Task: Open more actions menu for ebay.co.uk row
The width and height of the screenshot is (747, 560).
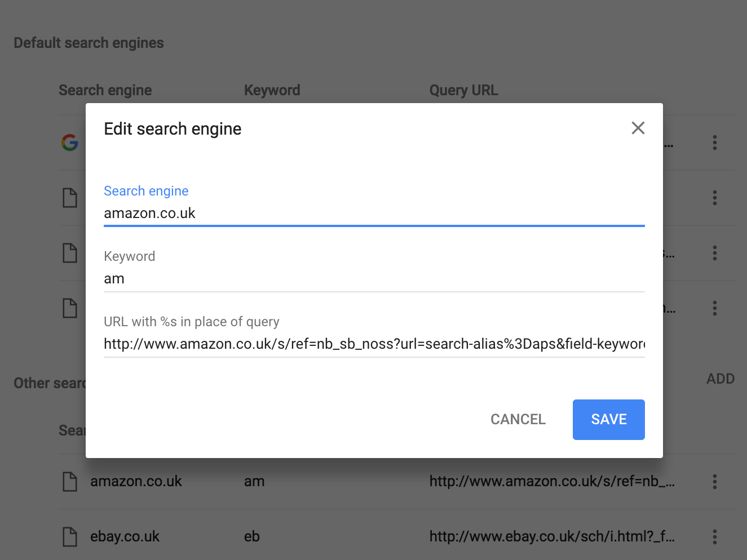Action: [714, 537]
